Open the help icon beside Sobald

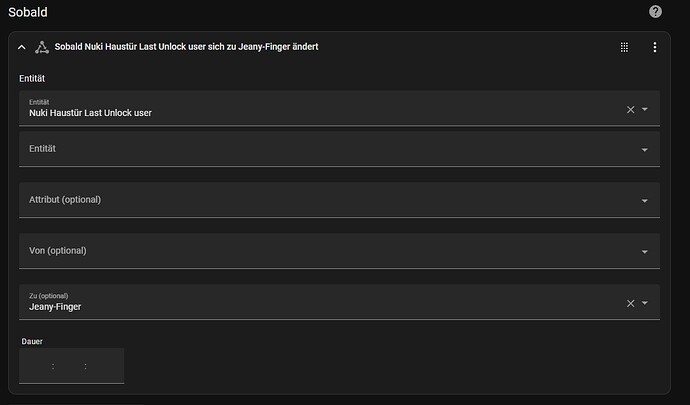[655, 12]
